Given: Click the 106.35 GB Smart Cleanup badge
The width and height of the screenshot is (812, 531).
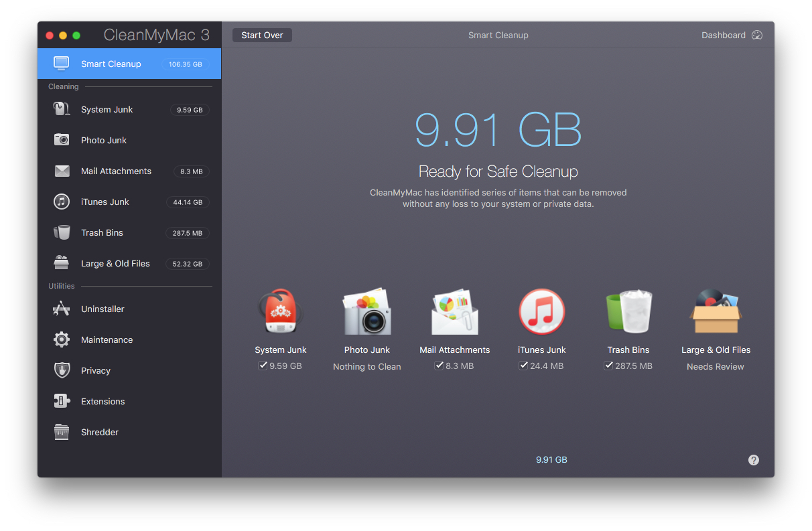Looking at the screenshot, I should point(186,64).
